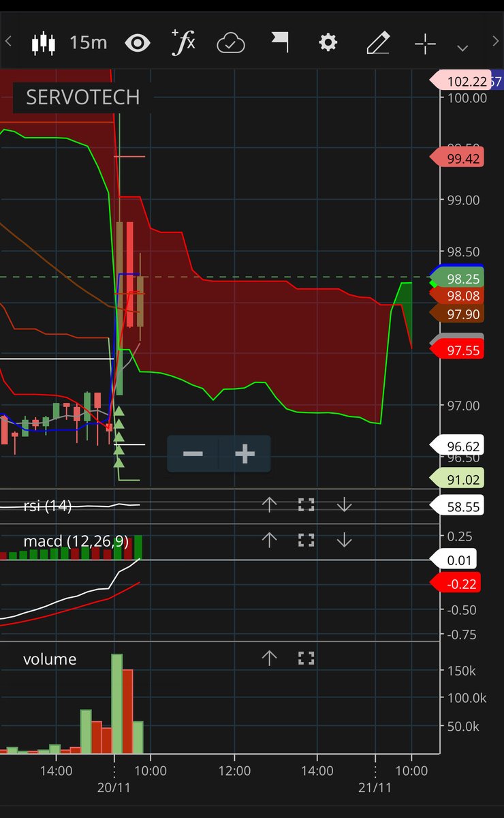
Task: Open the candlestick chart type selector
Action: click(43, 44)
